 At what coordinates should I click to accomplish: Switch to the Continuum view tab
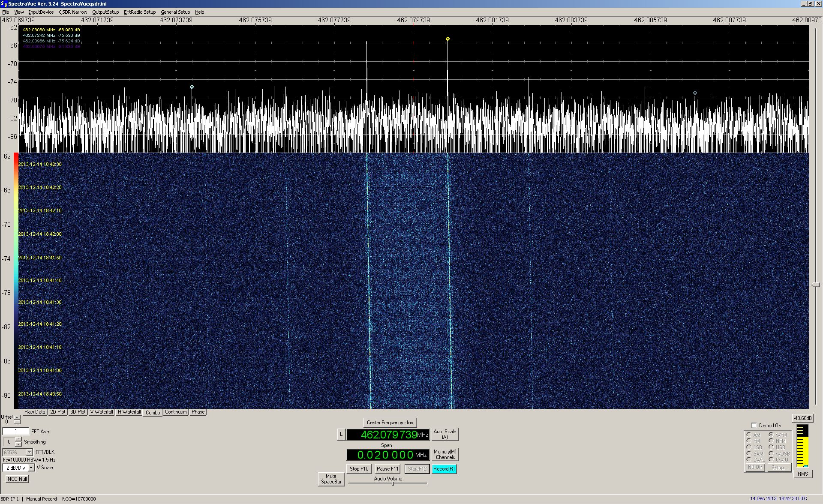tap(175, 412)
